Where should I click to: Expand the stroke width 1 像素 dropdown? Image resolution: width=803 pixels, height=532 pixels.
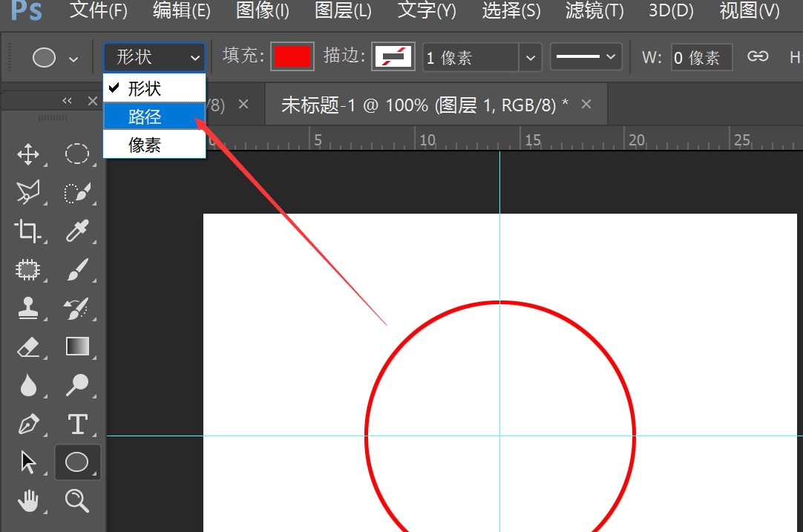click(531, 57)
